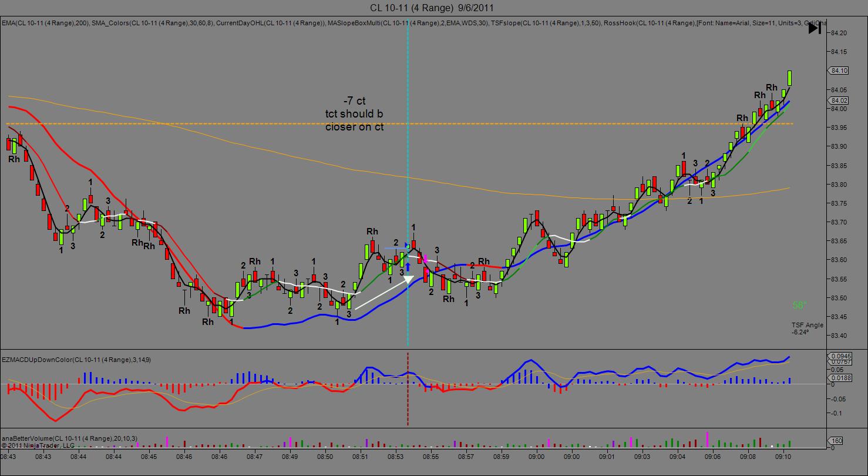Click the green 56° angle value
This screenshot has width=868, height=476.
click(x=799, y=305)
